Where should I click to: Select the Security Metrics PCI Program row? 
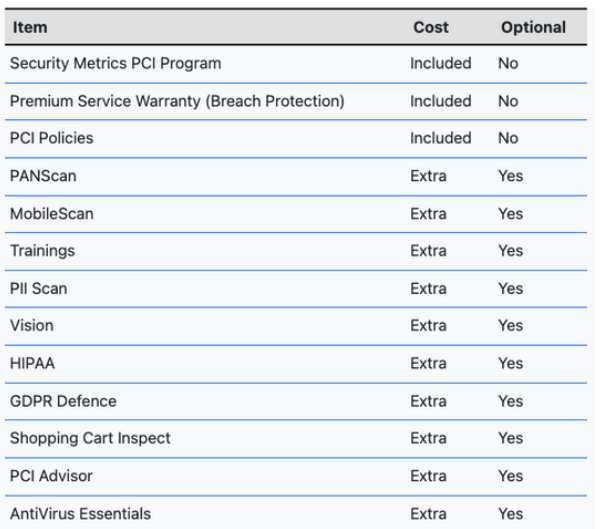[115, 63]
